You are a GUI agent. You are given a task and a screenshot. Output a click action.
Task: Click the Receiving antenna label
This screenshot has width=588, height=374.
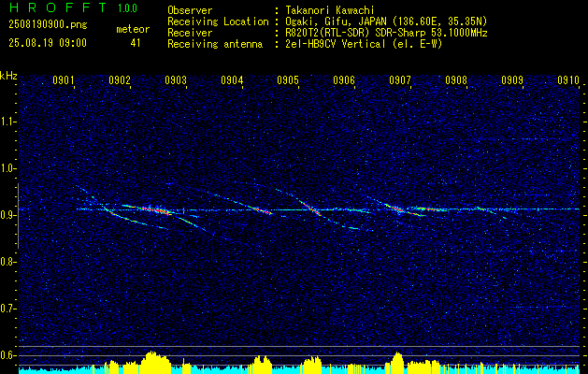click(215, 44)
